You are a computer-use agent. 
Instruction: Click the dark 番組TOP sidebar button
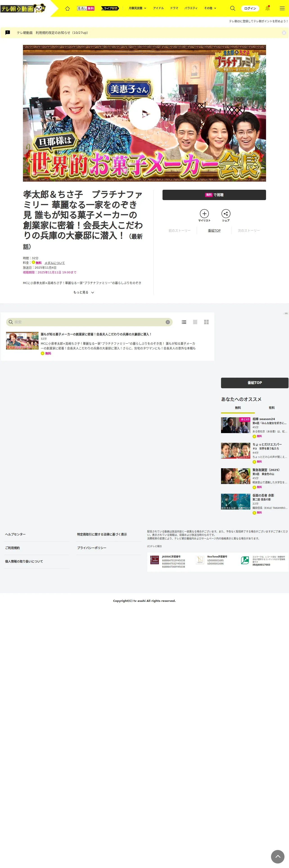pyautogui.click(x=255, y=383)
